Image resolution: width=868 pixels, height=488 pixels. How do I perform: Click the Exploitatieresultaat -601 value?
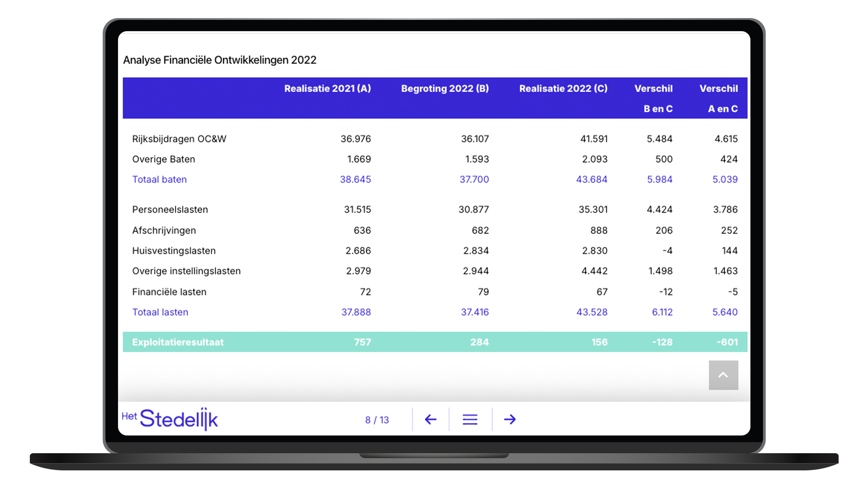pos(727,342)
